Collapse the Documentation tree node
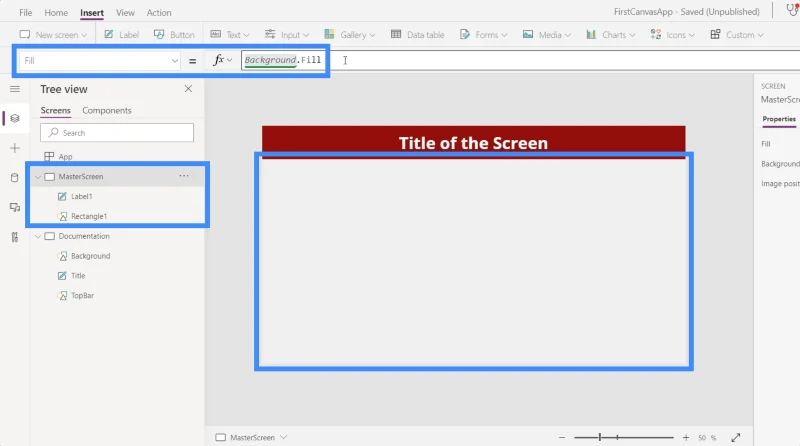This screenshot has height=446, width=800. tap(38, 236)
